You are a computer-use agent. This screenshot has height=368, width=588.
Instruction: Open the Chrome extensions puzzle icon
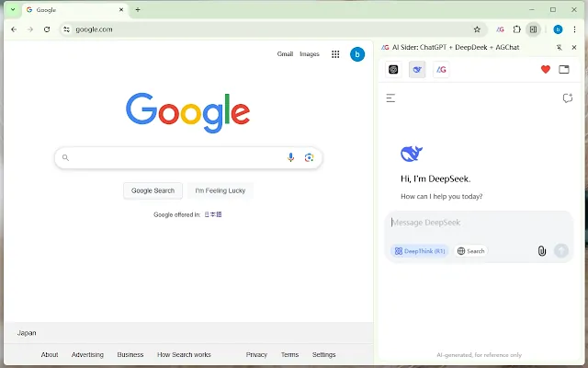[x=516, y=29]
